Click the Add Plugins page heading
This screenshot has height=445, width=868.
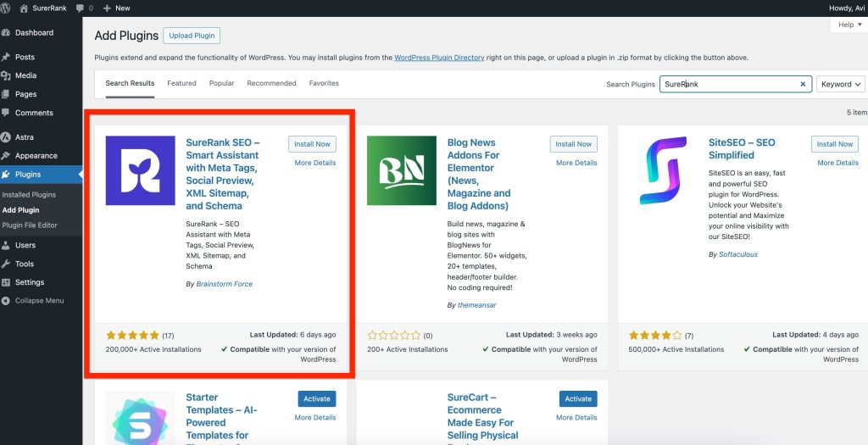click(x=127, y=36)
